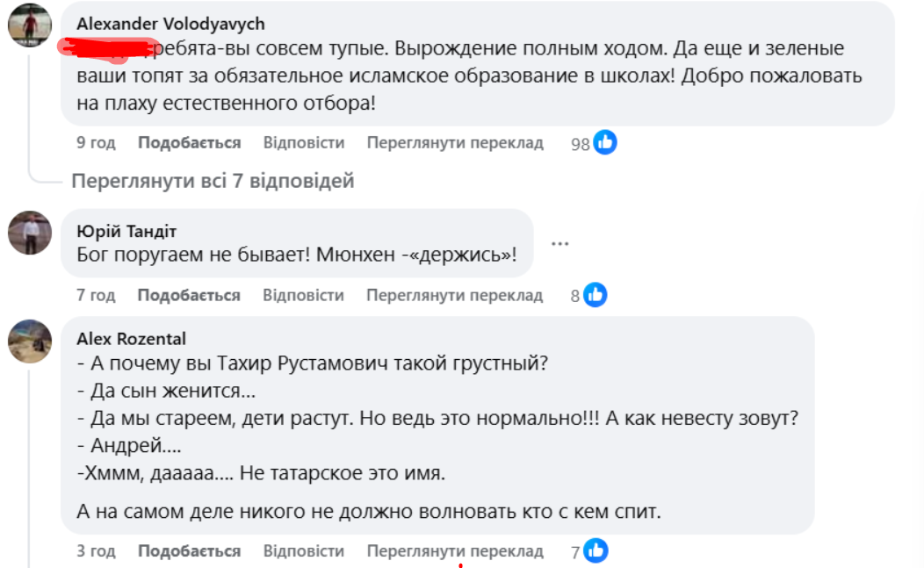
Task: View translation of Alexander Volodyavych's comment
Action: [x=455, y=143]
